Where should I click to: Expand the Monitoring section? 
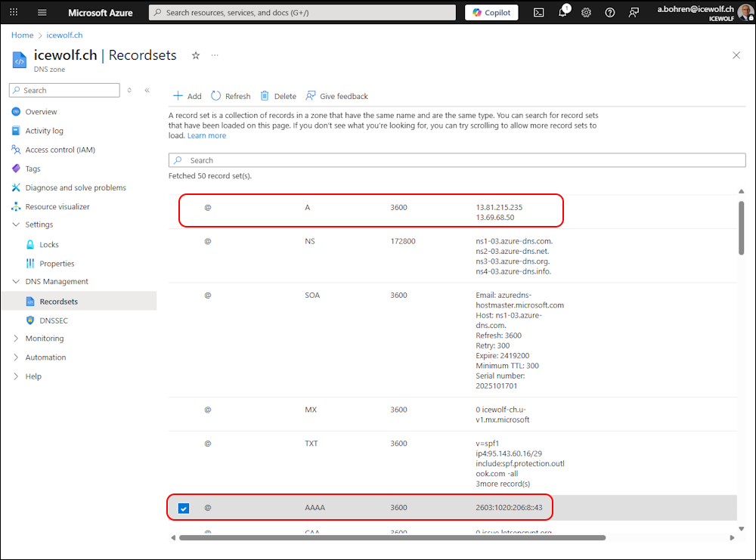point(17,339)
